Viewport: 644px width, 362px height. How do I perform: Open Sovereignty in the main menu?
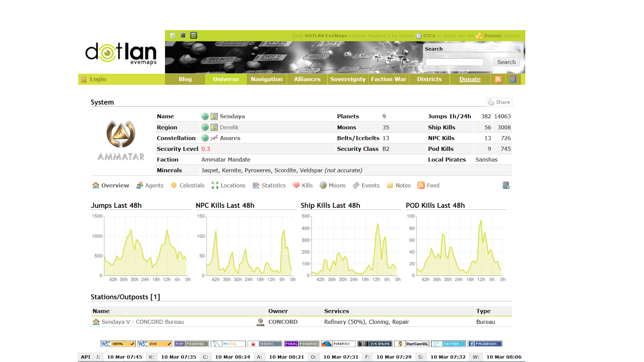(348, 79)
